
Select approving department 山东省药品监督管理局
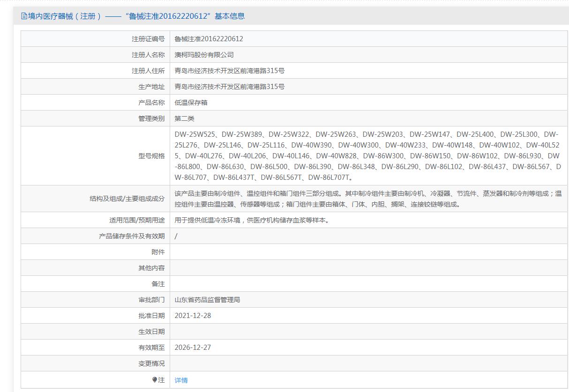tap(207, 300)
